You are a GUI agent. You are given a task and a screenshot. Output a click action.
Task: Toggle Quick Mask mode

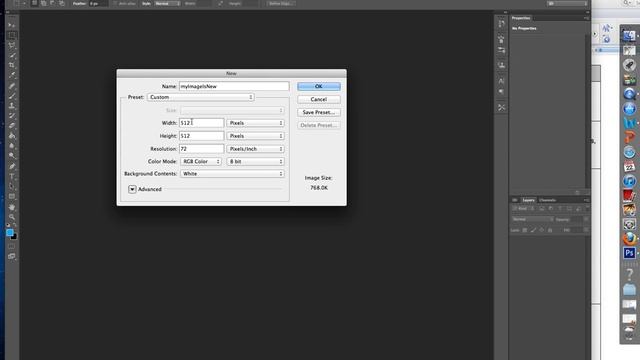pyautogui.click(x=11, y=246)
